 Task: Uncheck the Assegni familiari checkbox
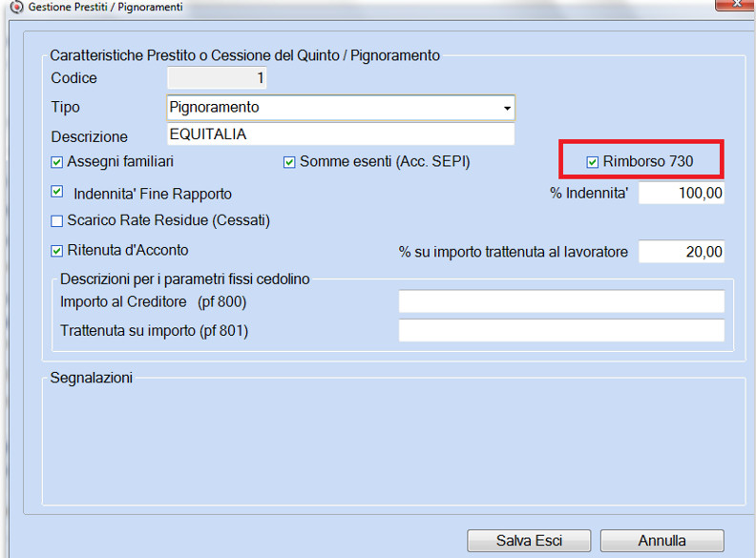point(57,162)
